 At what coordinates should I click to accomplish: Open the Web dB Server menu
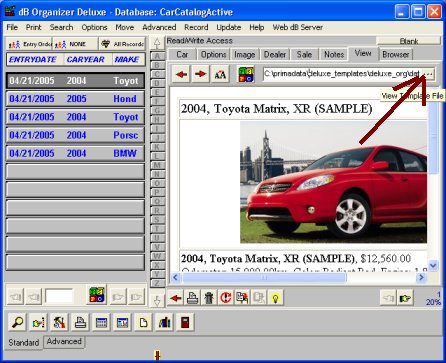pyautogui.click(x=297, y=27)
